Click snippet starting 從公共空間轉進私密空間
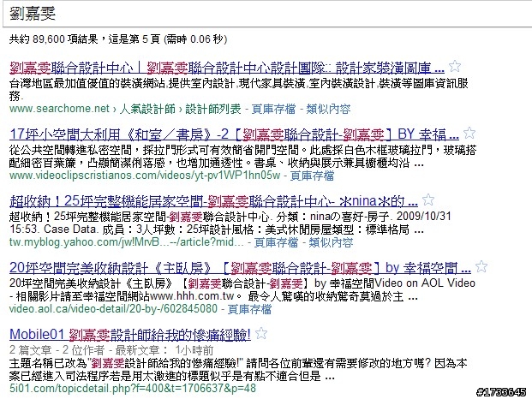The height and width of the screenshot is (399, 532). pyautogui.click(x=243, y=157)
